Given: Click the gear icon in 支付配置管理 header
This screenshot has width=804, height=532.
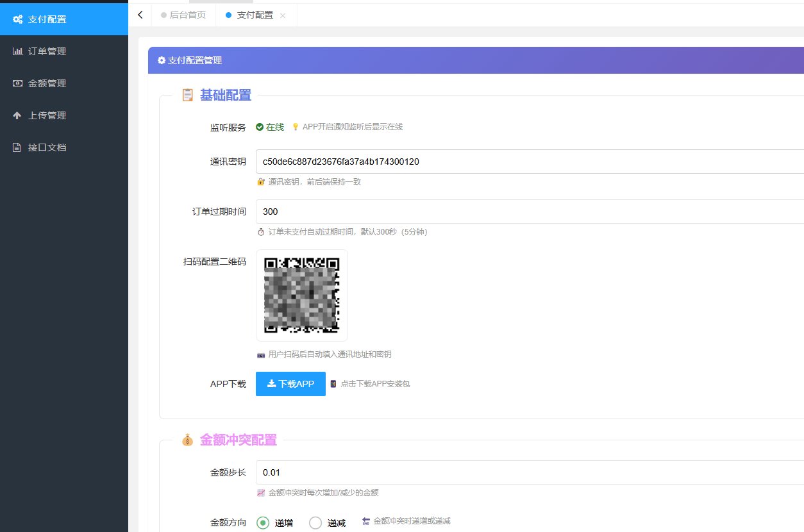Looking at the screenshot, I should pos(162,60).
